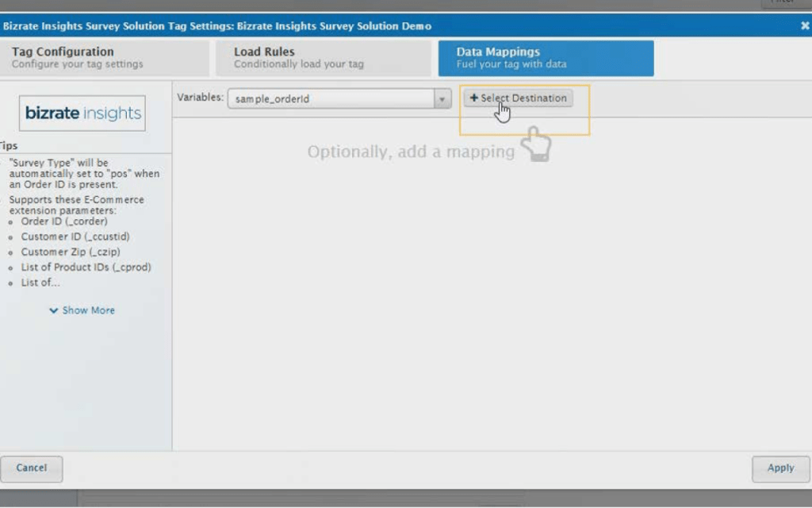
Task: Click the Order ID (_corder) tip item
Action: click(x=63, y=221)
